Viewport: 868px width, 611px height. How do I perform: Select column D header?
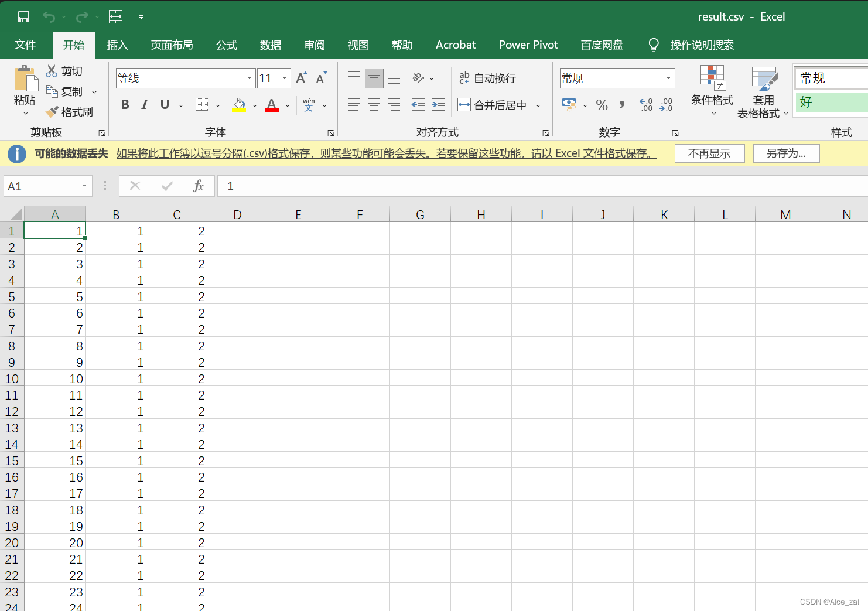237,214
